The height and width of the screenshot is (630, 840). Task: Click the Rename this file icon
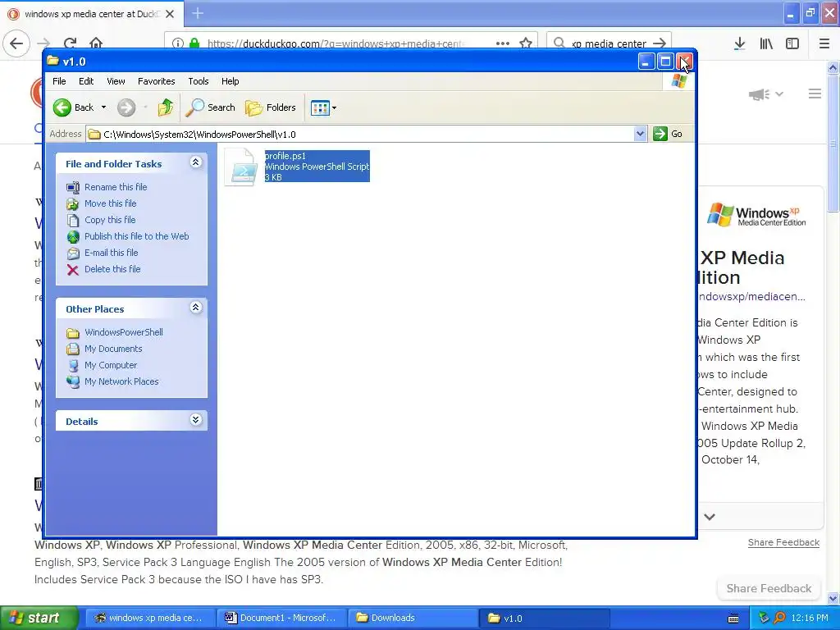click(73, 188)
